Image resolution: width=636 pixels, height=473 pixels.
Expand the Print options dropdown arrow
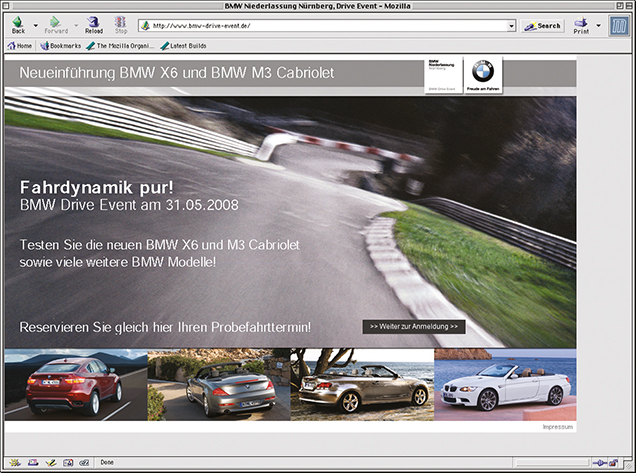(598, 25)
